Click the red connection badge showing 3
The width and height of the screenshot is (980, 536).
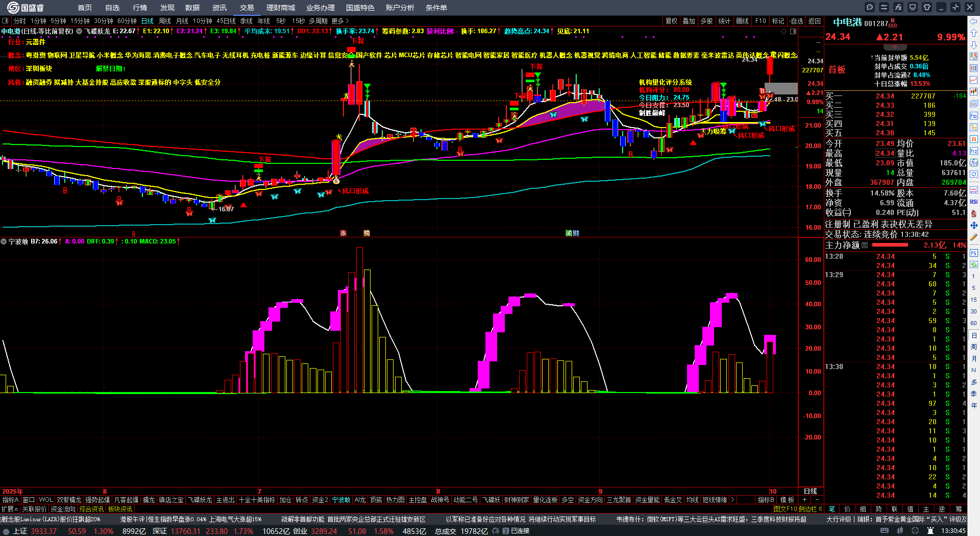coord(506,531)
